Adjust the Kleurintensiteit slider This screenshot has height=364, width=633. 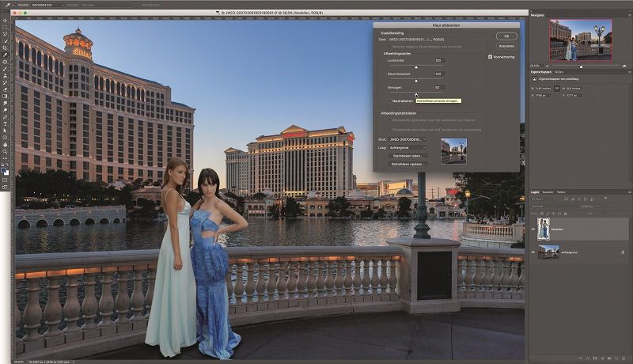(x=416, y=81)
